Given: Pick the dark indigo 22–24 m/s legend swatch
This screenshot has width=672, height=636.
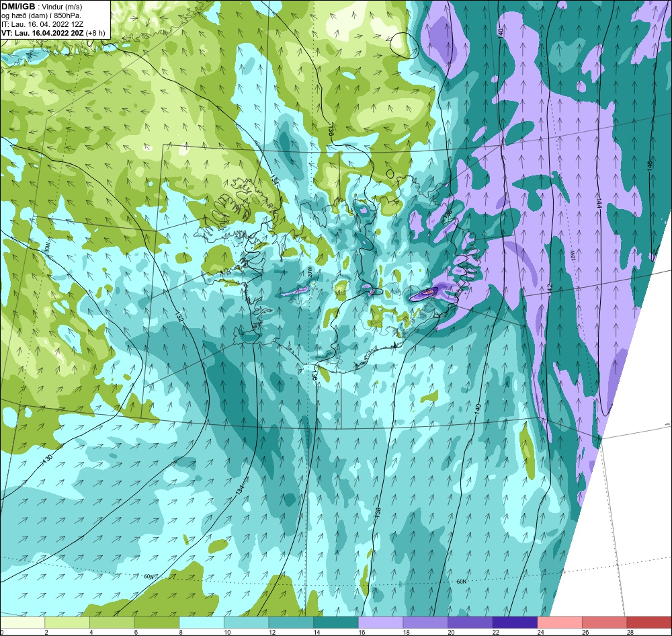Looking at the screenshot, I should pyautogui.click(x=515, y=623).
